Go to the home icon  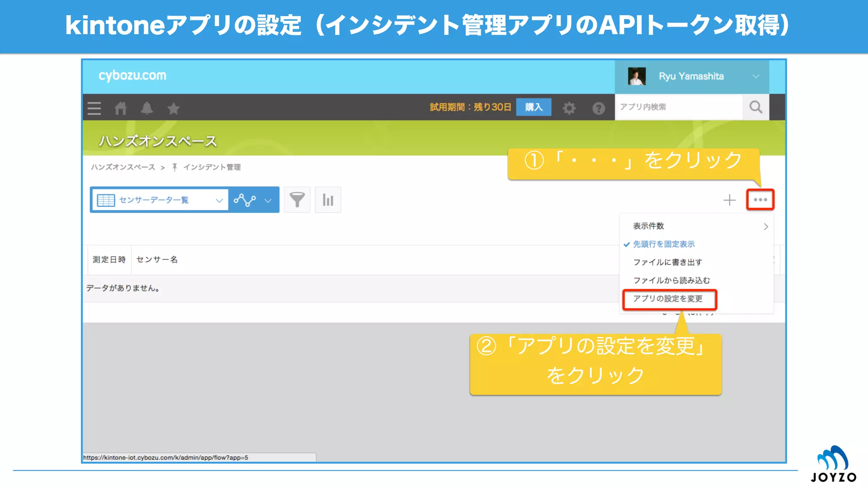click(x=121, y=108)
